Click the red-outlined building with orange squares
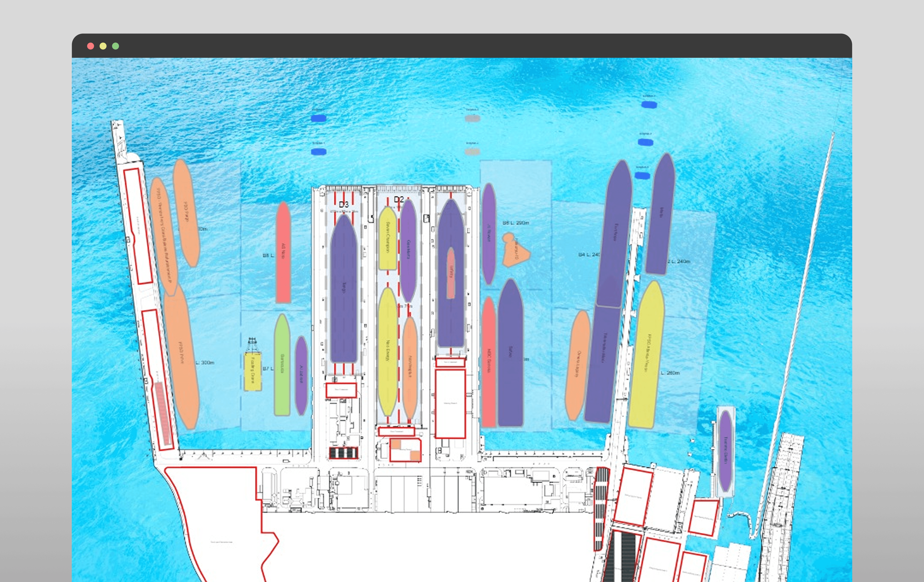The height and width of the screenshot is (582, 924). [405, 450]
